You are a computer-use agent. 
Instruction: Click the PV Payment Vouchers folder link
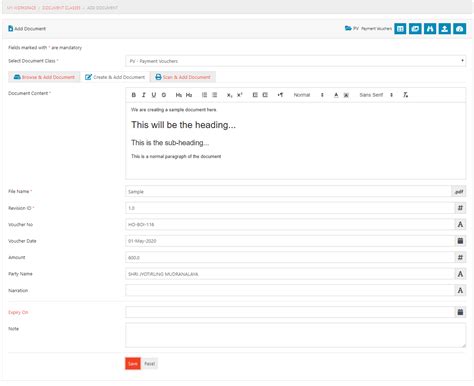tap(368, 29)
